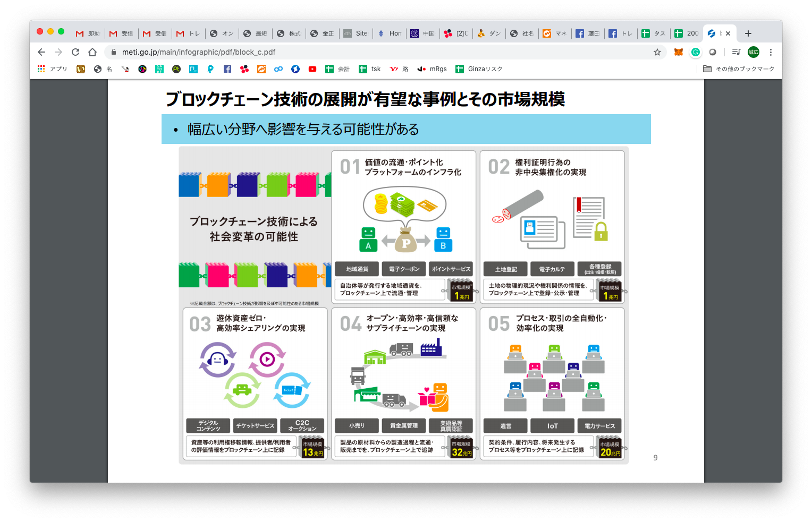
Task: Click the green profile avatar button
Action: (x=754, y=52)
